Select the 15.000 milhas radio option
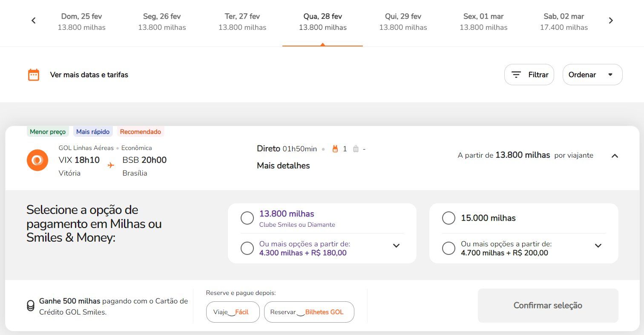The width and height of the screenshot is (644, 335). tap(448, 218)
